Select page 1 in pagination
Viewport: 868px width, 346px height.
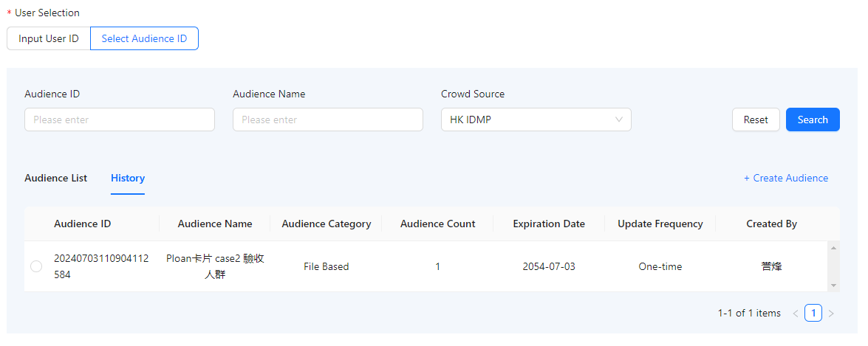tap(813, 314)
